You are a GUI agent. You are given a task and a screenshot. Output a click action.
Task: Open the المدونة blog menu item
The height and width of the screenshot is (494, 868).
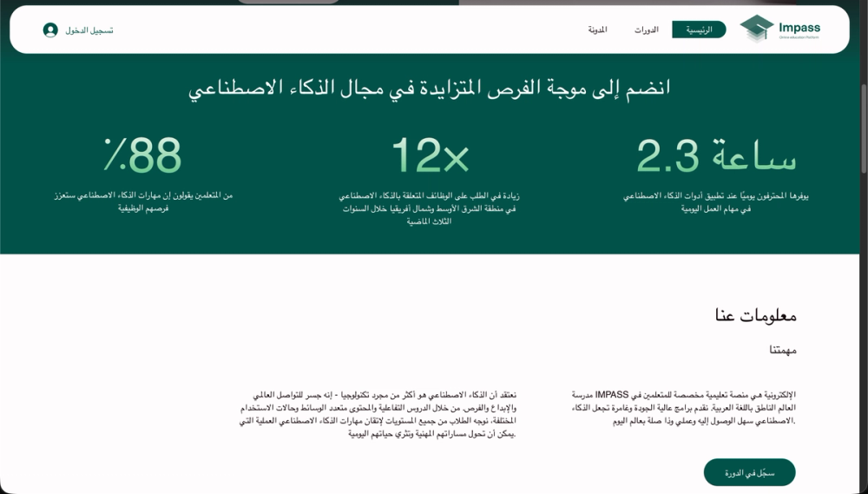(x=597, y=30)
